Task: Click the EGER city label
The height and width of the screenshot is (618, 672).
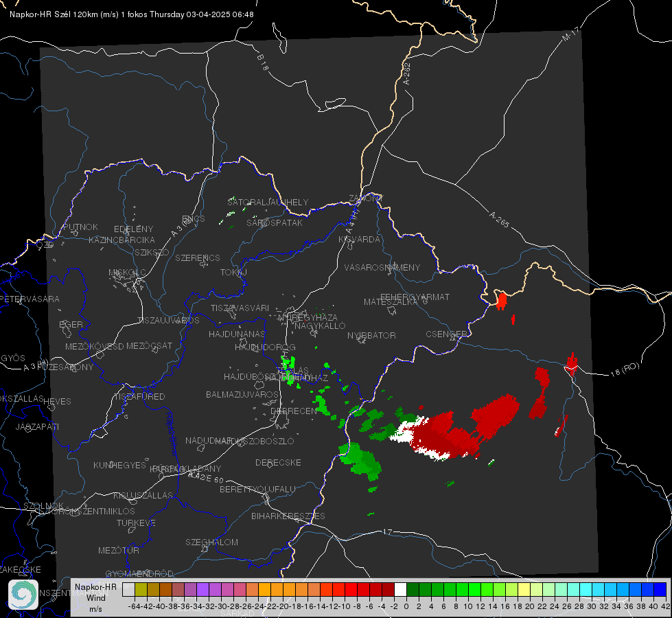Action: (71, 324)
